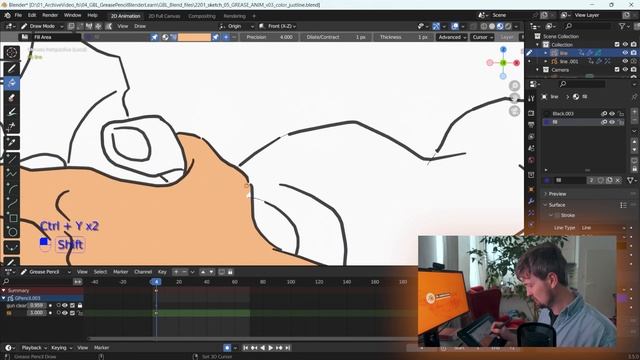Open the Modifiers wrench properties tab
Viewport: 640px width, 360px height.
(x=531, y=201)
